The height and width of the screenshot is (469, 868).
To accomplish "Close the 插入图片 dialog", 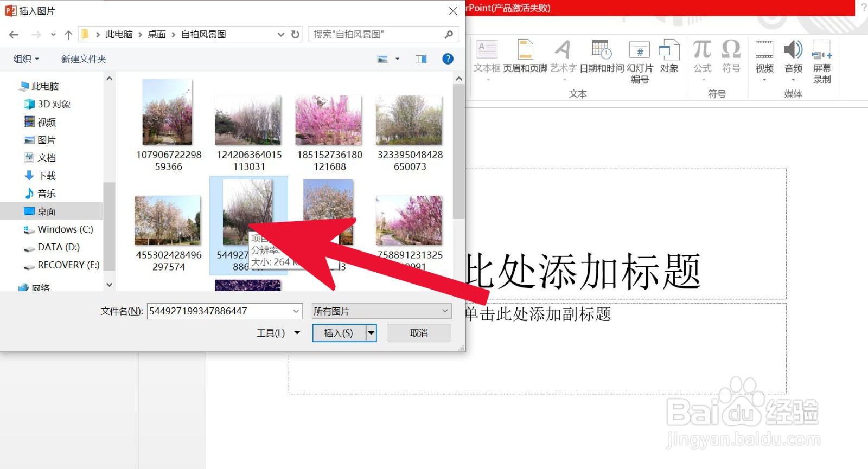I will pos(453,11).
